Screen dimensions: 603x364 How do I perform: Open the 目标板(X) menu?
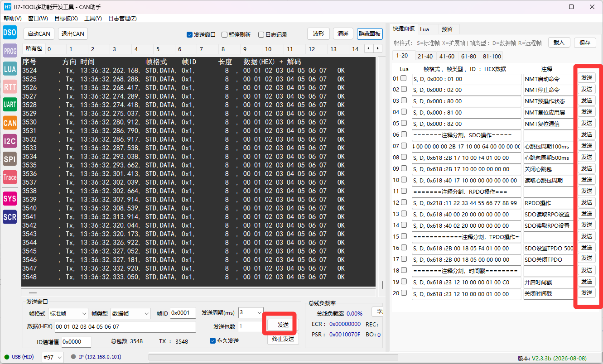[x=66, y=19]
